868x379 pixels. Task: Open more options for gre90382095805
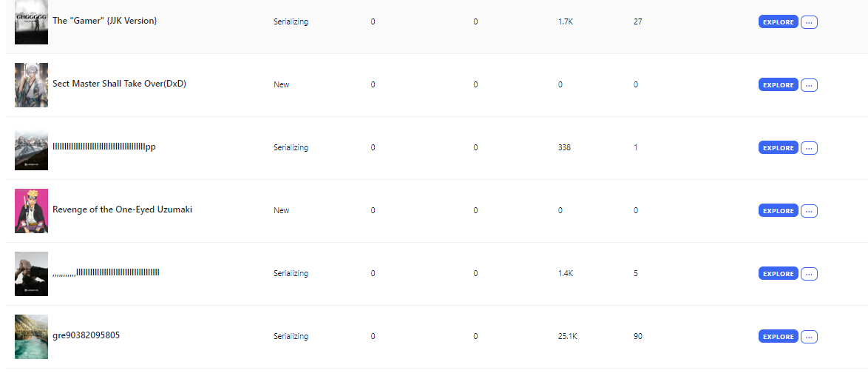[x=809, y=337]
